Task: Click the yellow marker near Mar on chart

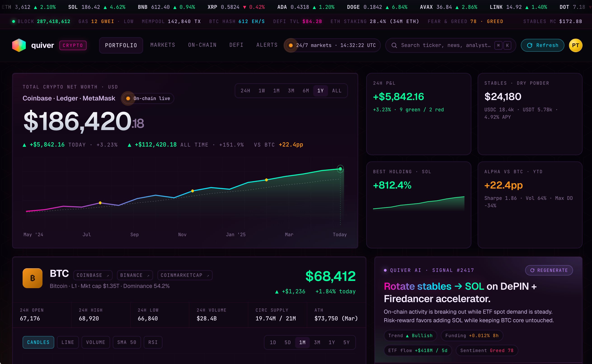Action: (x=266, y=180)
